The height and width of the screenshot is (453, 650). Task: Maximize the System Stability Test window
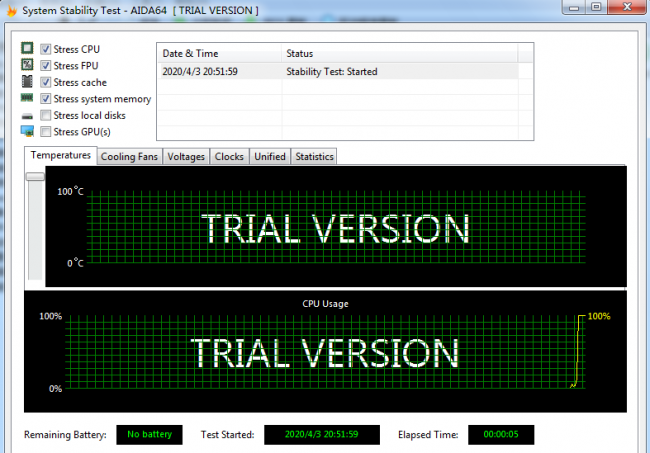pyautogui.click(x=596, y=7)
